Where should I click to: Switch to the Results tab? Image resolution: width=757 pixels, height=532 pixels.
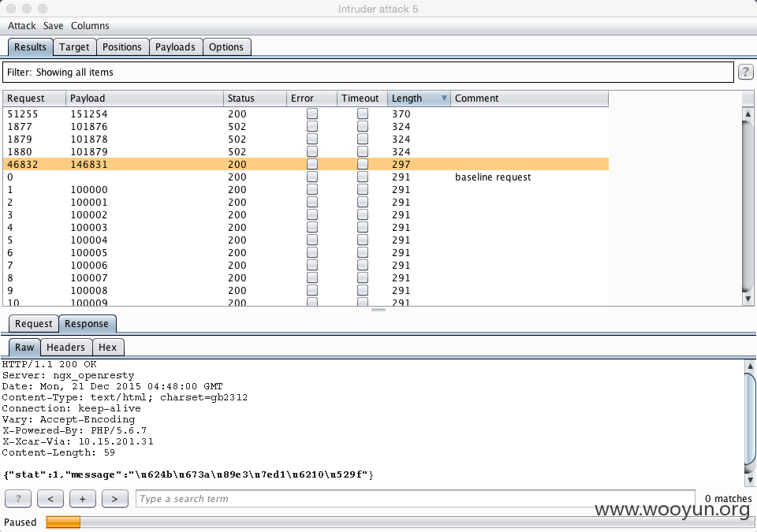[x=30, y=47]
